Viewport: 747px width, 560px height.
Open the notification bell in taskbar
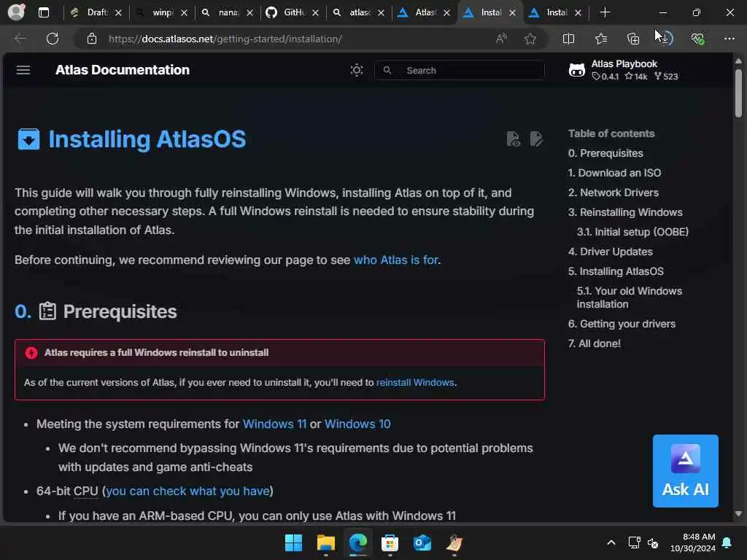[x=727, y=542]
